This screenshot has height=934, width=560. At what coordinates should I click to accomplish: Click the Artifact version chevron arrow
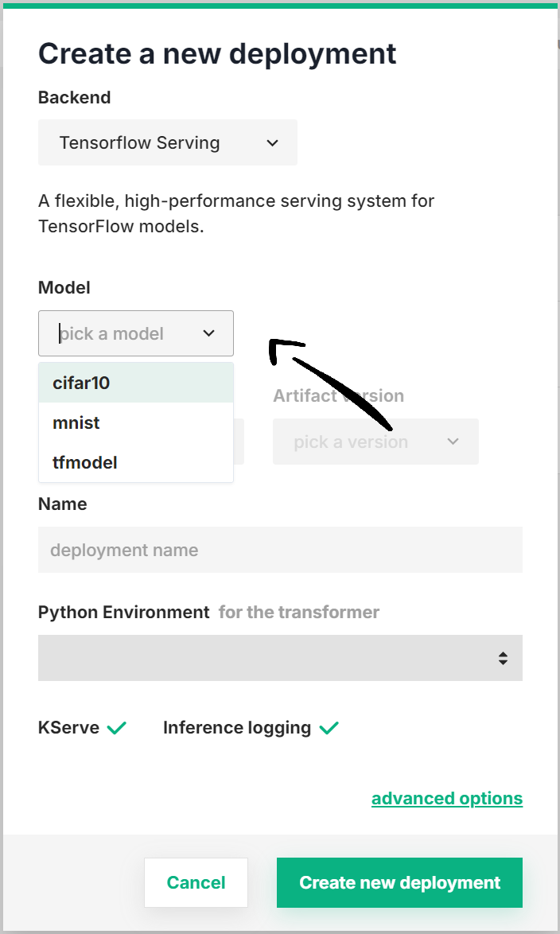[x=453, y=442]
